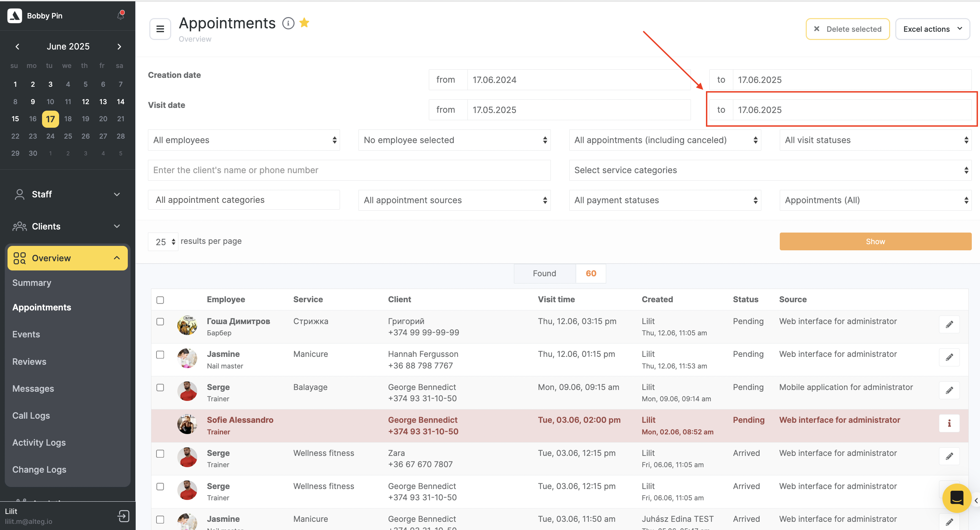The height and width of the screenshot is (530, 980).
Task: Click the Overview grid icon in the sidebar
Action: (19, 258)
